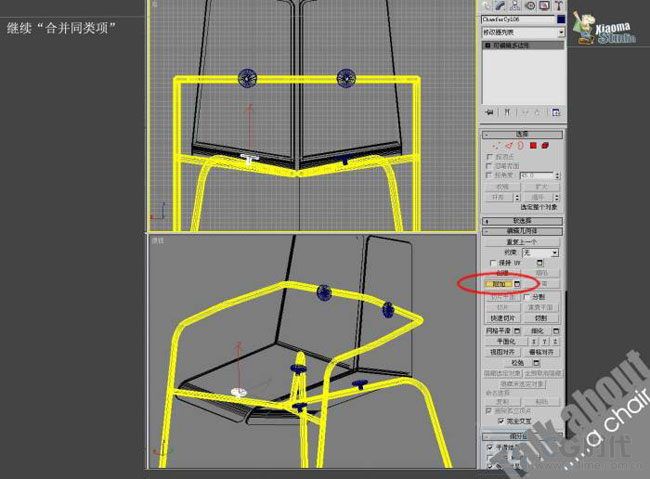Click the 快速切片 button

coord(502,319)
